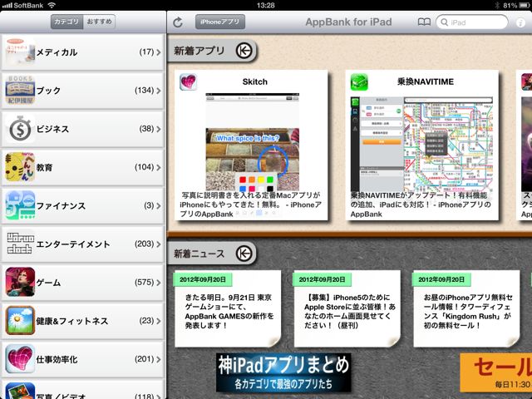532x399 pixels.
Task: Tap the 乗換NAVITIME green train icon
Action: tap(359, 81)
